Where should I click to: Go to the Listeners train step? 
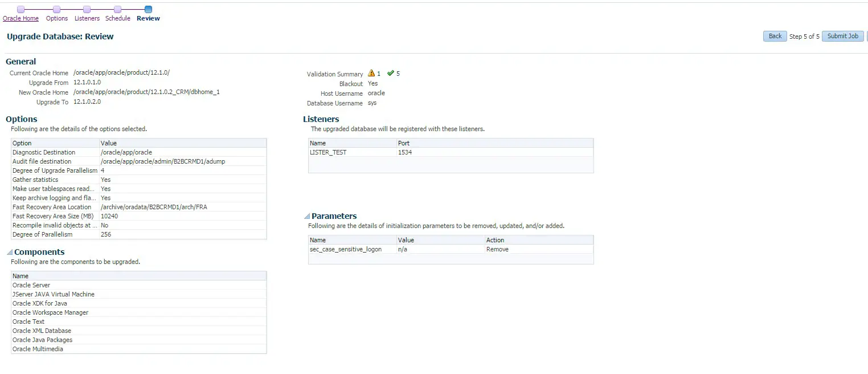[x=87, y=18]
